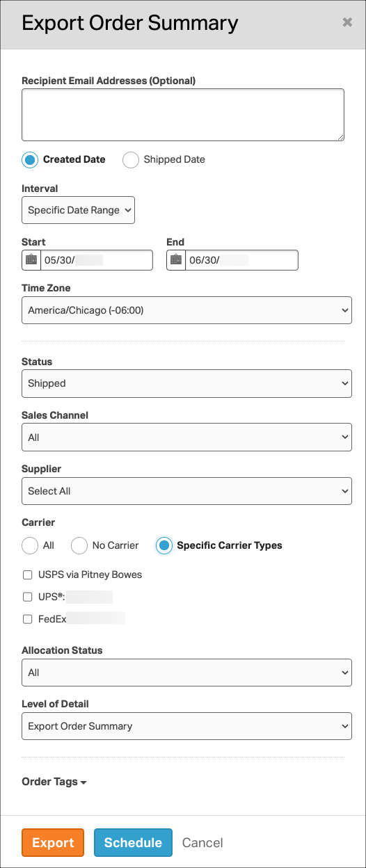The image size is (366, 868).
Task: Open the Supplier dropdown
Action: 186,491
